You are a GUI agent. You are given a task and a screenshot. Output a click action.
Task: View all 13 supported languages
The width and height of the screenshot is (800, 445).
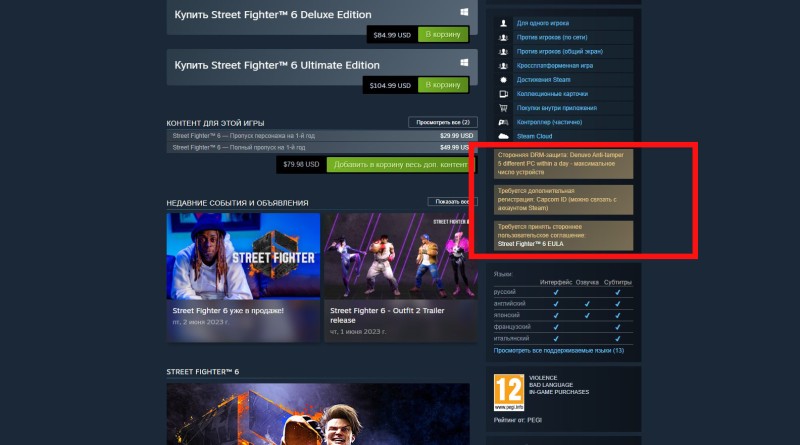pos(559,351)
